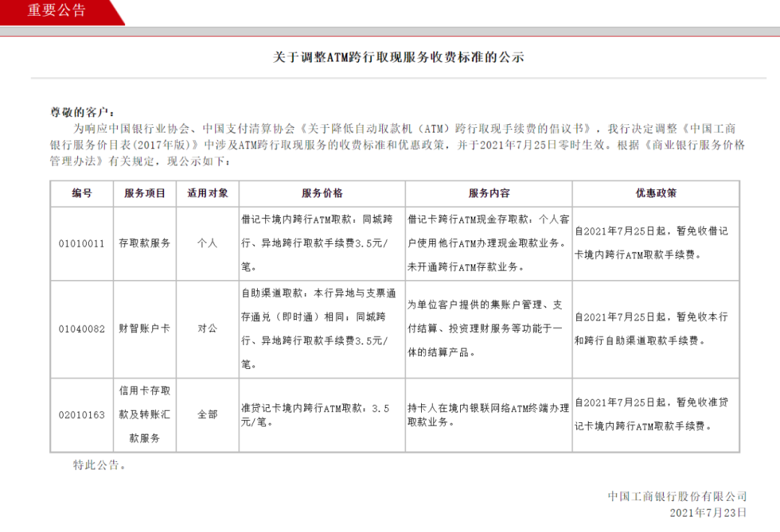Click the 服务项目 column header

pos(144,193)
